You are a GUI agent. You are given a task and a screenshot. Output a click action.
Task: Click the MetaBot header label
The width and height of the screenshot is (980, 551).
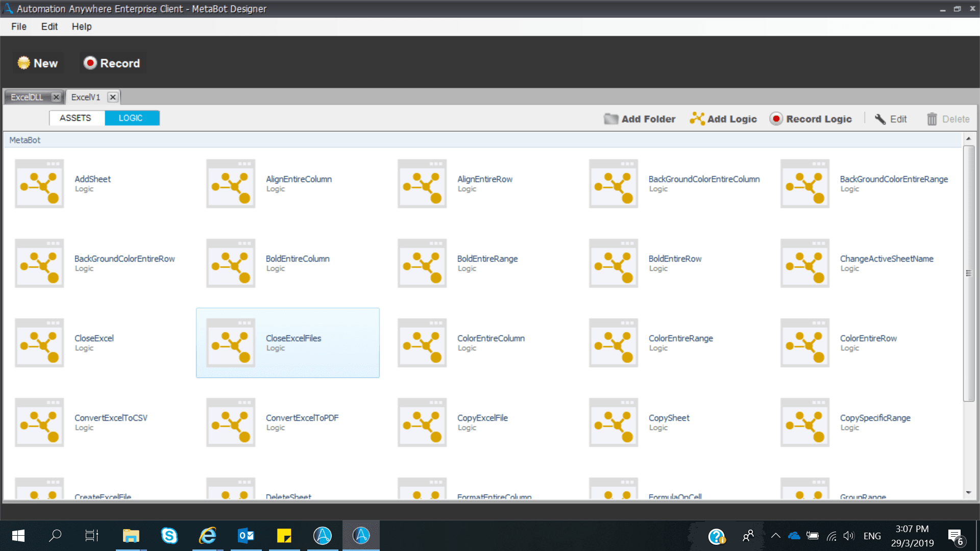coord(25,140)
